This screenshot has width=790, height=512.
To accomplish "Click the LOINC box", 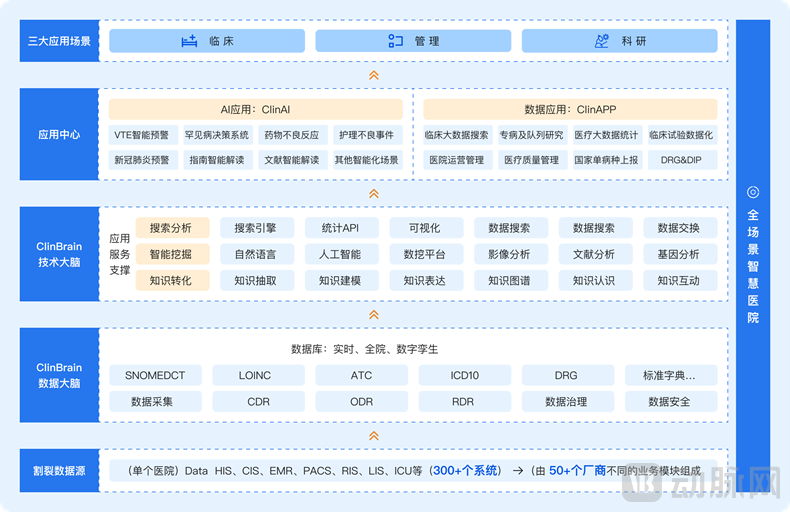I will pyautogui.click(x=258, y=375).
